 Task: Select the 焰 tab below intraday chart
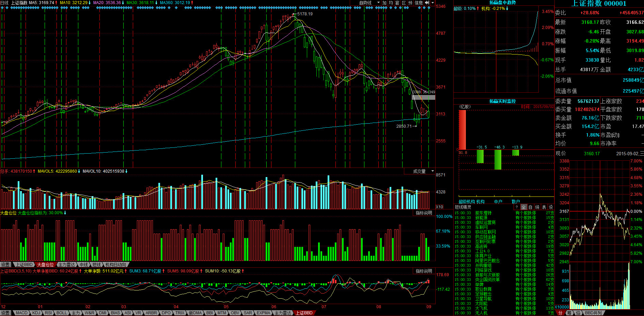pos(578,313)
